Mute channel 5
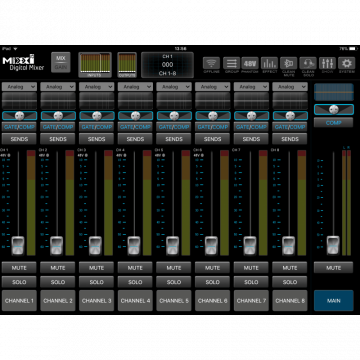 click(174, 268)
